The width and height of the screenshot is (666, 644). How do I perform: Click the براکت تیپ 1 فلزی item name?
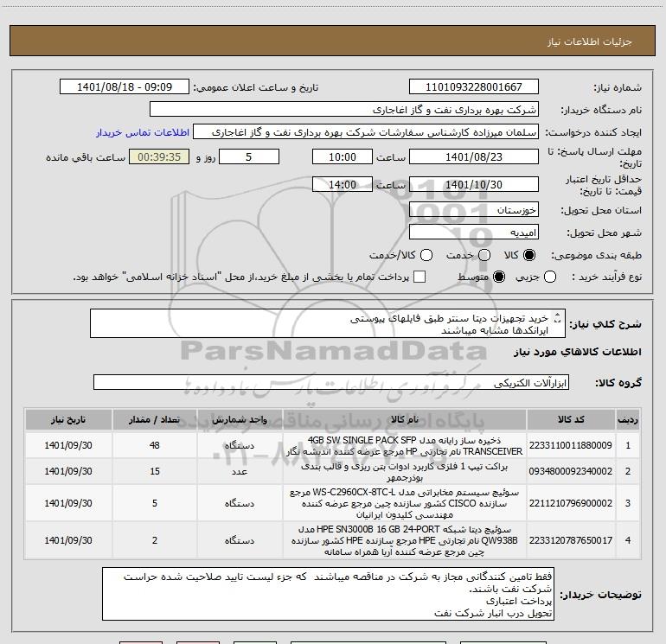tap(405, 472)
